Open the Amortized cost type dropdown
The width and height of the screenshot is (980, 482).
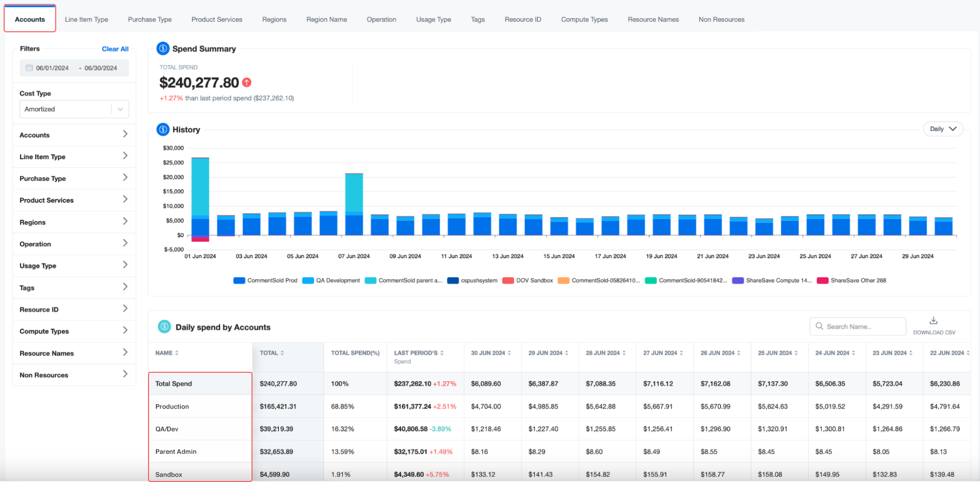tap(74, 109)
